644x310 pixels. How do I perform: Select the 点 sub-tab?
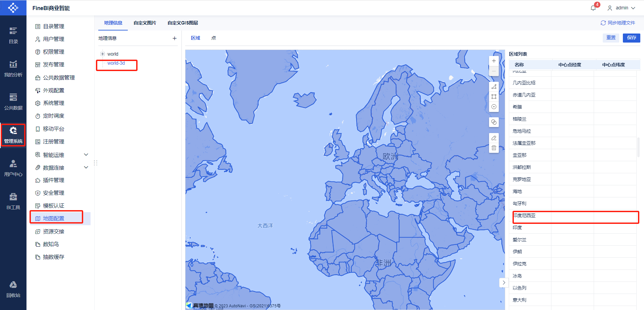(213, 38)
